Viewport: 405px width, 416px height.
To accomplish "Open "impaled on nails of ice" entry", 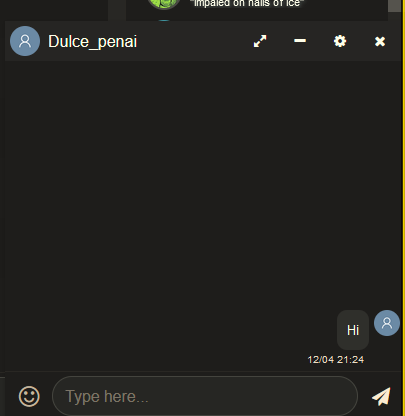I will 247,3.
